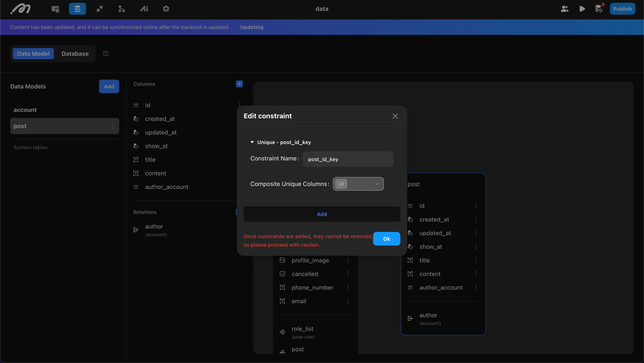
Task: Open three-dot menu for title in diagram
Action: pyautogui.click(x=476, y=260)
